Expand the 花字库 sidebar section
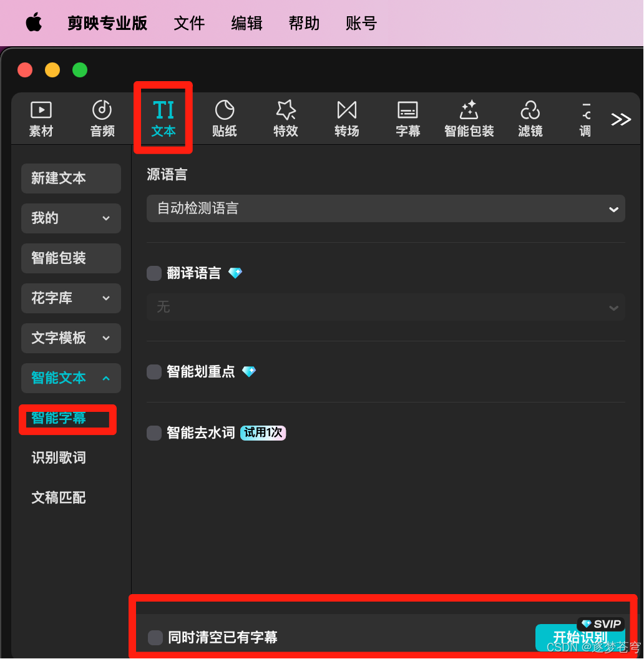Image resolution: width=644 pixels, height=659 pixels. [71, 298]
